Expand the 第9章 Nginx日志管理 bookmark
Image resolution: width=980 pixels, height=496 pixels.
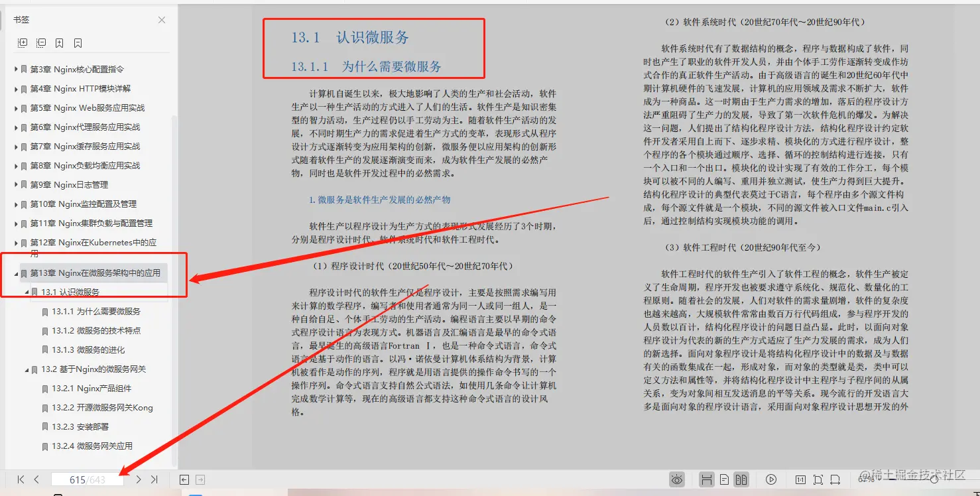[x=16, y=184]
